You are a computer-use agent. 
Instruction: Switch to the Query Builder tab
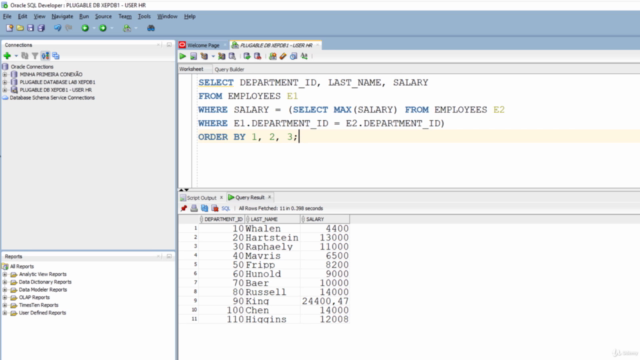coord(229,69)
